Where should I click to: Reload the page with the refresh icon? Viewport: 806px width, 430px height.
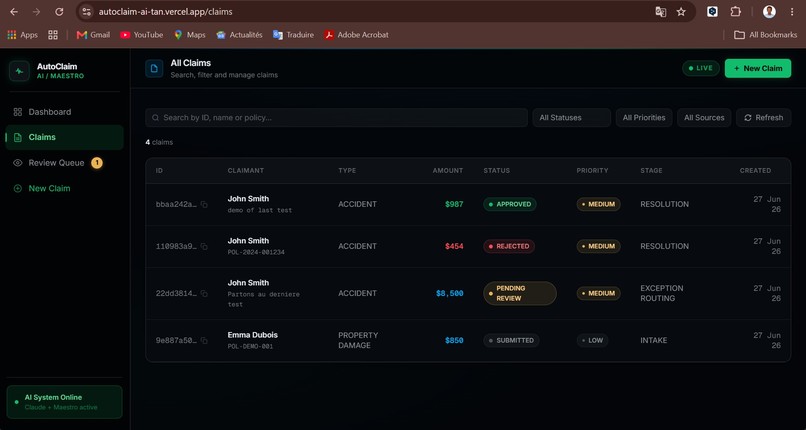point(59,12)
